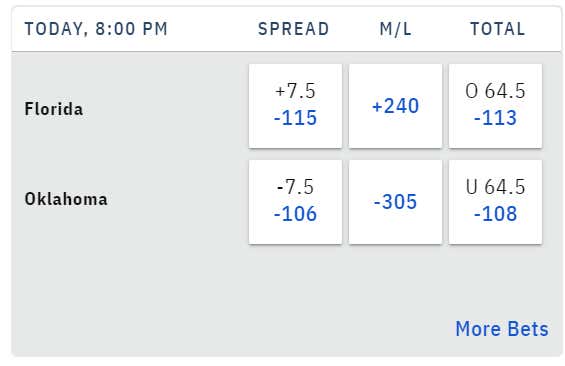
Task: Click the +7.5 spread line text
Action: [x=295, y=91]
